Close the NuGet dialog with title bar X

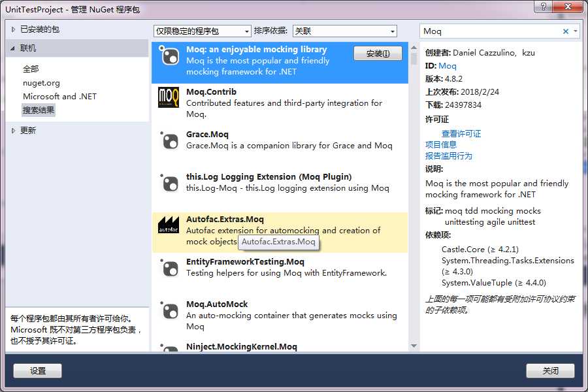(x=568, y=7)
